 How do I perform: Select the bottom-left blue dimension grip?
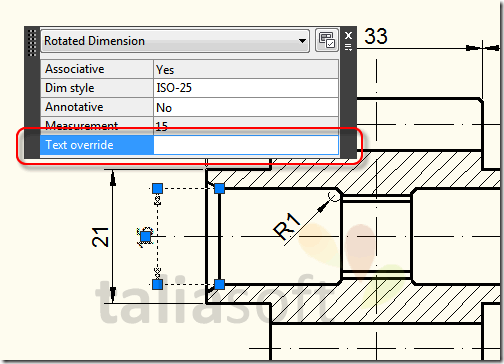tap(157, 284)
